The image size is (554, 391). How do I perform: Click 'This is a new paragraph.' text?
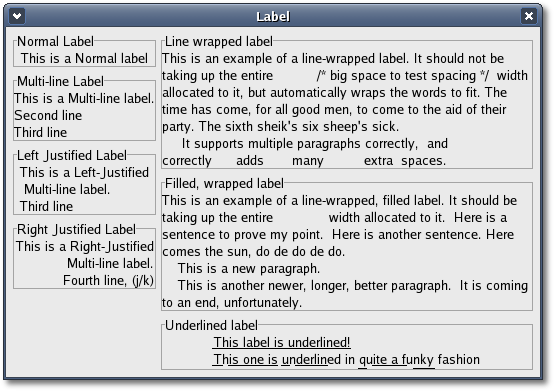(x=249, y=268)
